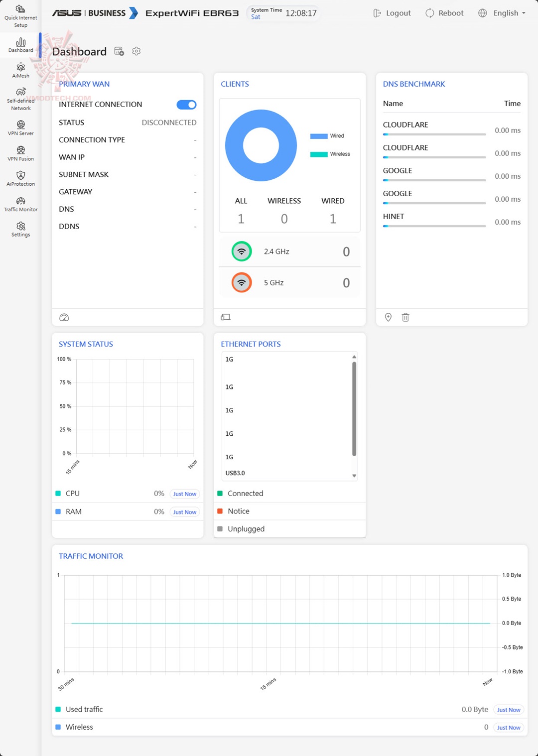
Task: Click the GATEWAY row label
Action: point(75,192)
